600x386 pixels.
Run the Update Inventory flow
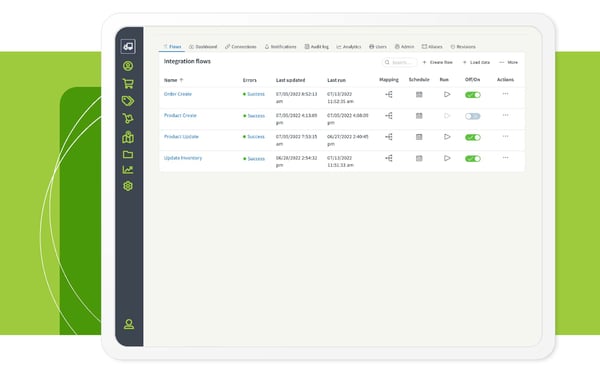tap(447, 158)
